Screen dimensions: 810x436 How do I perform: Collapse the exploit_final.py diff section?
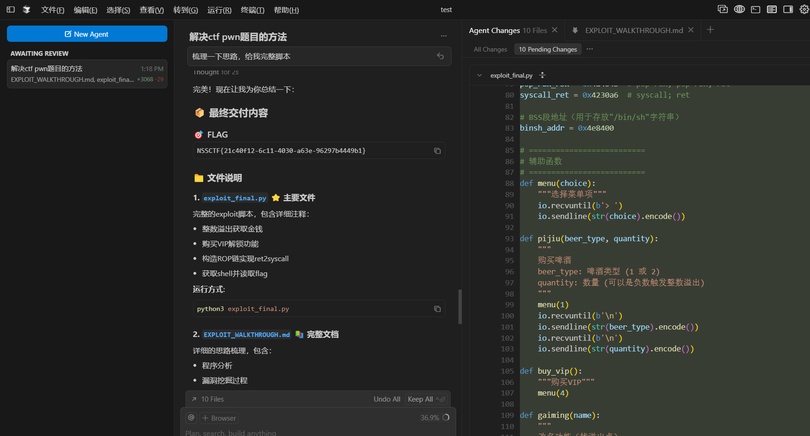[479, 75]
